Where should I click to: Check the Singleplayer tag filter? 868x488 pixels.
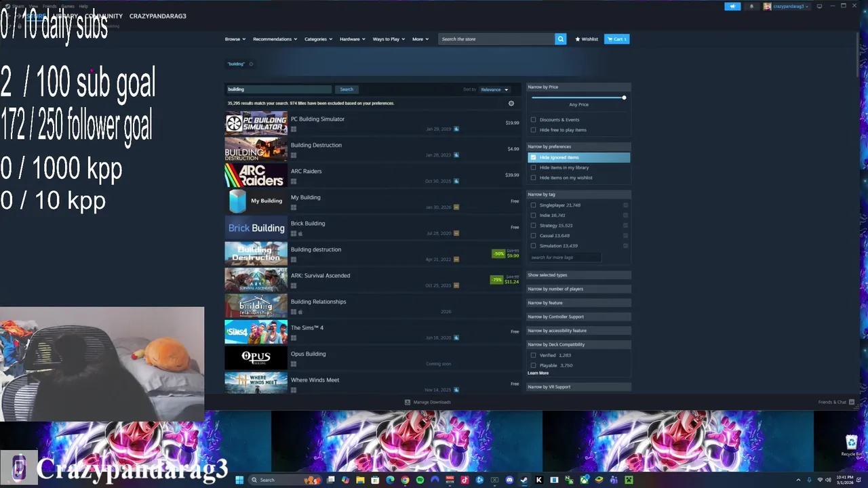533,205
